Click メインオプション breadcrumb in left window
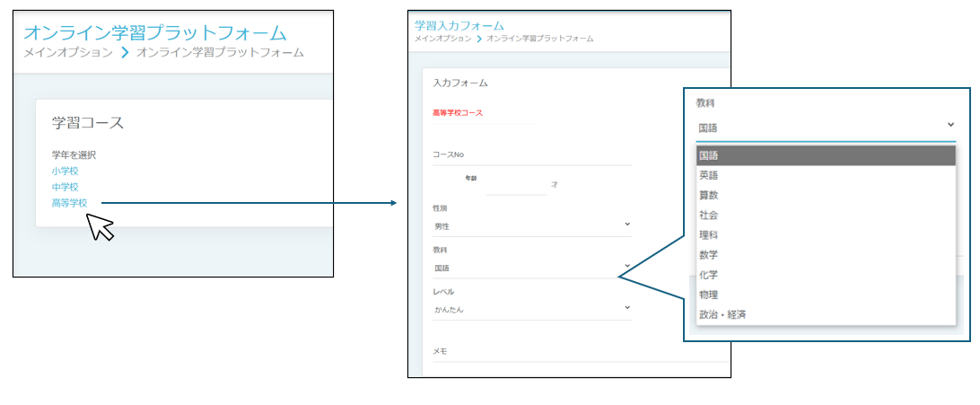 coord(68,52)
